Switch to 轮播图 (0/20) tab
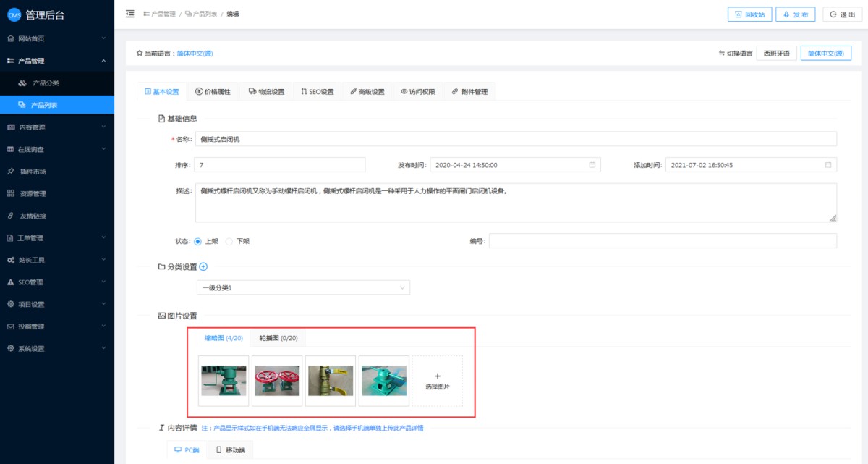This screenshot has height=464, width=868. pos(278,338)
